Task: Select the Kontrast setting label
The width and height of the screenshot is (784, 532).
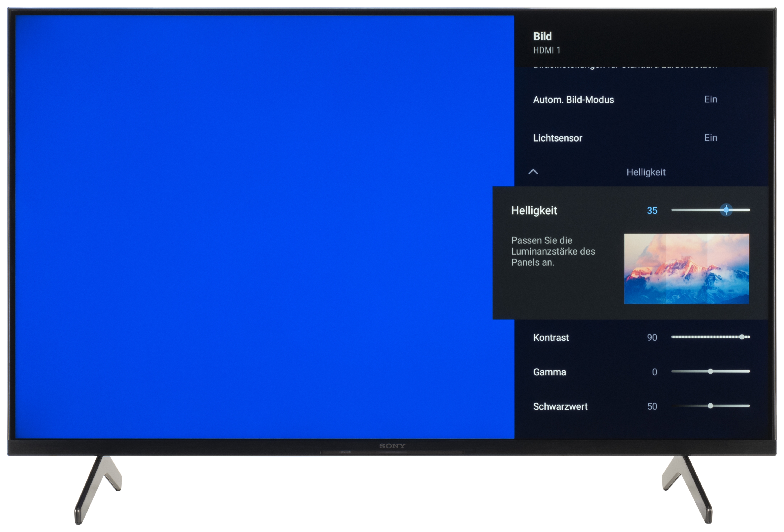Action: [x=551, y=338]
